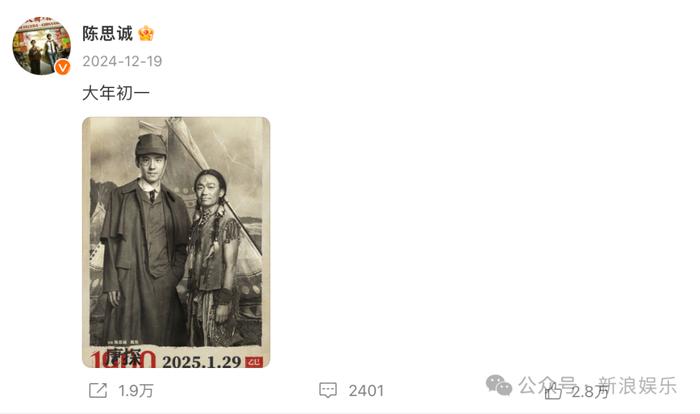Image resolution: width=700 pixels, height=414 pixels.
Task: Click the post date 2024-12-19
Action: [x=122, y=61]
